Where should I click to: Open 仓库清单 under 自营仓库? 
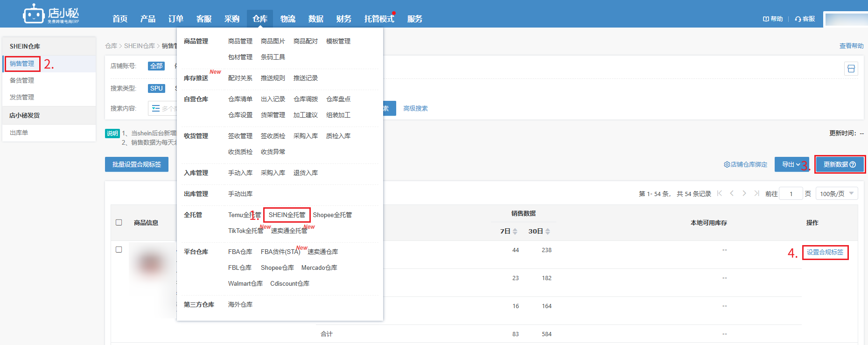(240, 99)
